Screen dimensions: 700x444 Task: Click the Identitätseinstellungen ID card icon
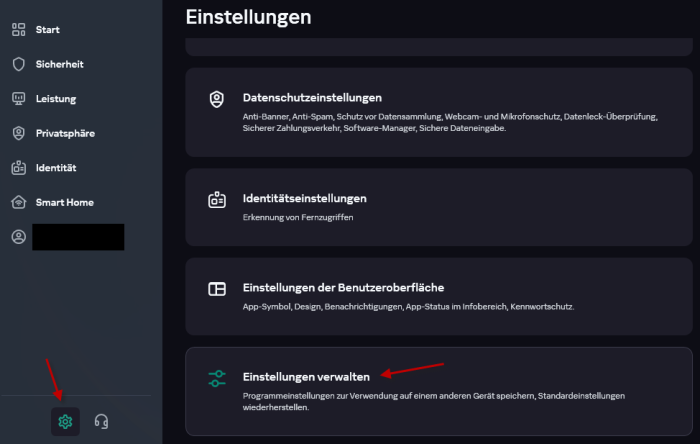pyautogui.click(x=217, y=199)
